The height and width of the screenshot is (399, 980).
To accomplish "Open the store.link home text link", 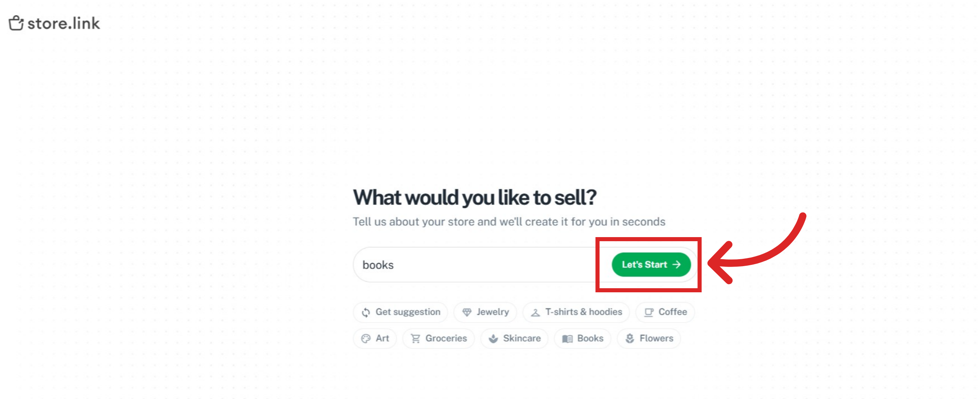I will coord(64,24).
